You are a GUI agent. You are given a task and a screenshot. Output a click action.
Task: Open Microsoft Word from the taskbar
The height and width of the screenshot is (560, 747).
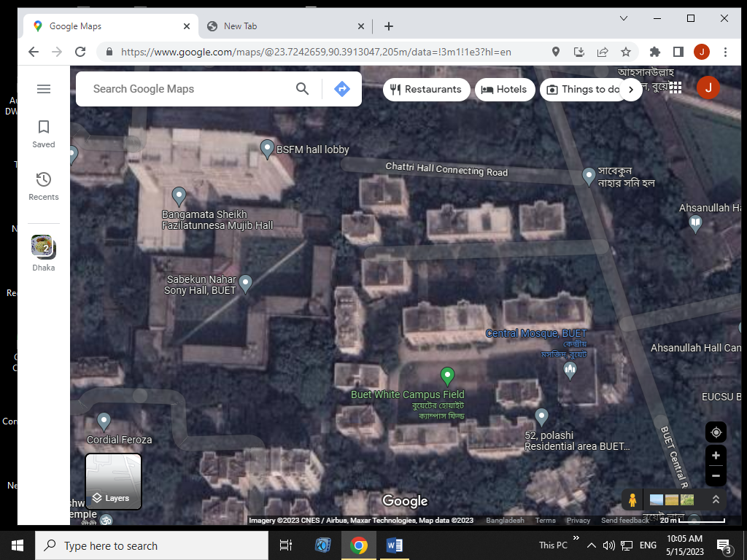point(393,545)
